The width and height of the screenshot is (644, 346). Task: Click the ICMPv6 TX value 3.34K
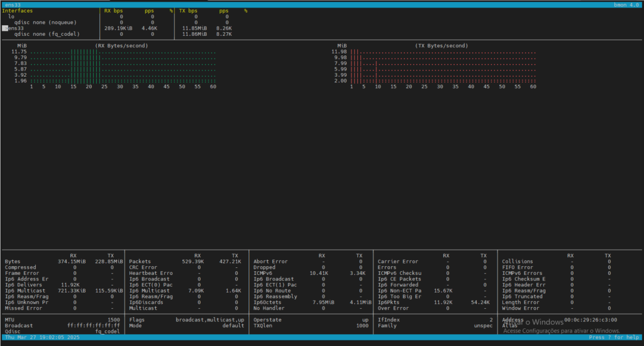358,273
